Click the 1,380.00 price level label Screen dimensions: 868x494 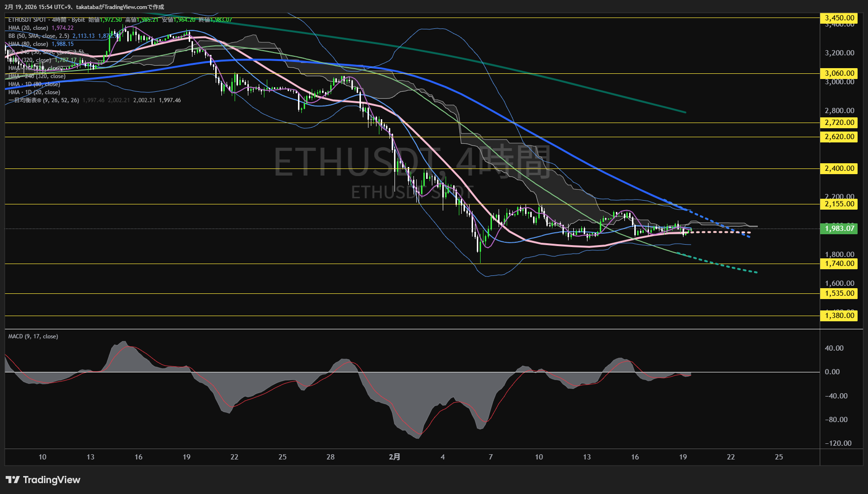click(x=839, y=316)
